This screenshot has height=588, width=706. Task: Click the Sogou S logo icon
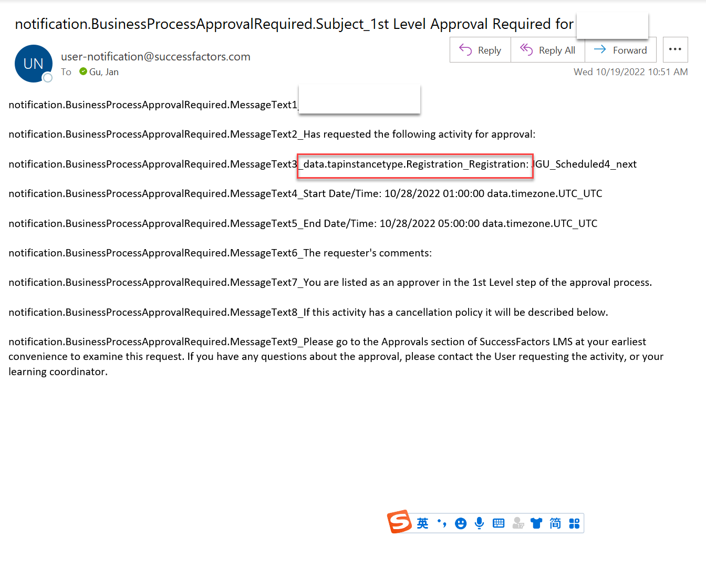pyautogui.click(x=400, y=522)
